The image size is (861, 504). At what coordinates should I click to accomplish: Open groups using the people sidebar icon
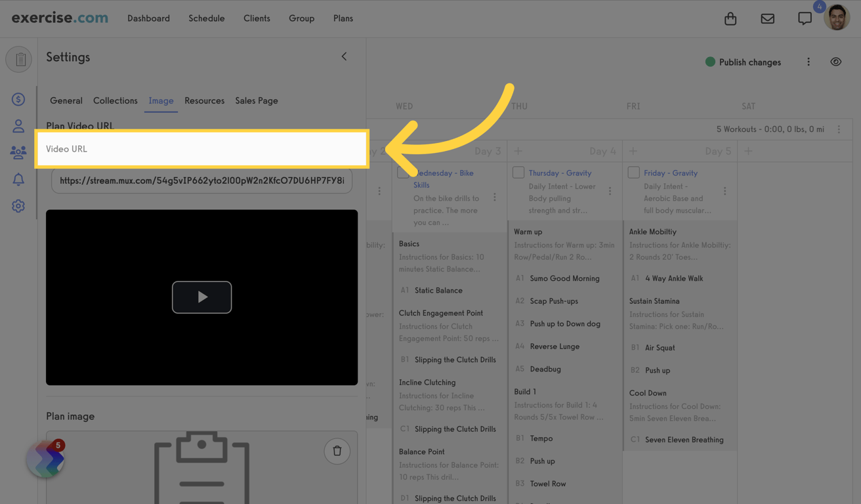pyautogui.click(x=18, y=152)
